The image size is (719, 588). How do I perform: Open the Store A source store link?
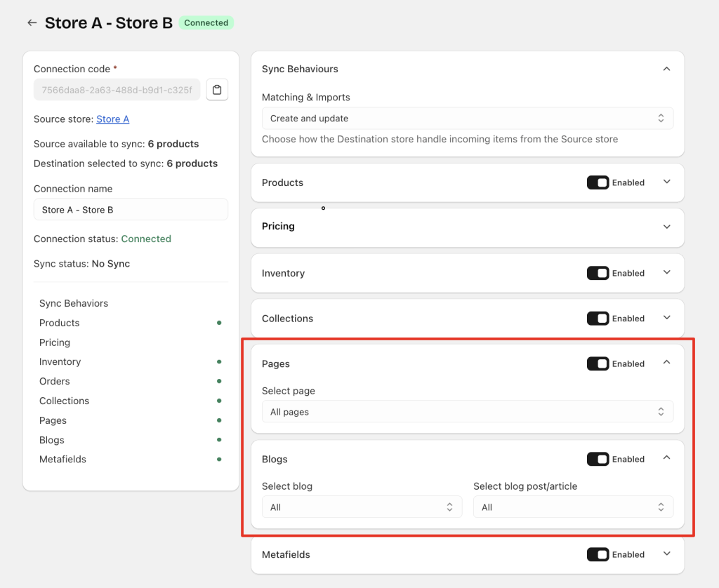point(112,119)
